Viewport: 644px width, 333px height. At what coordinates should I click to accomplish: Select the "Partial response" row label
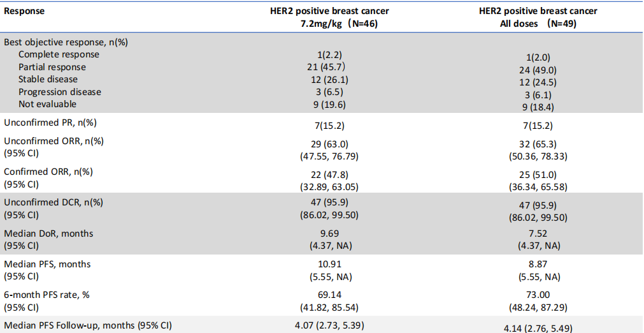pos(52,67)
